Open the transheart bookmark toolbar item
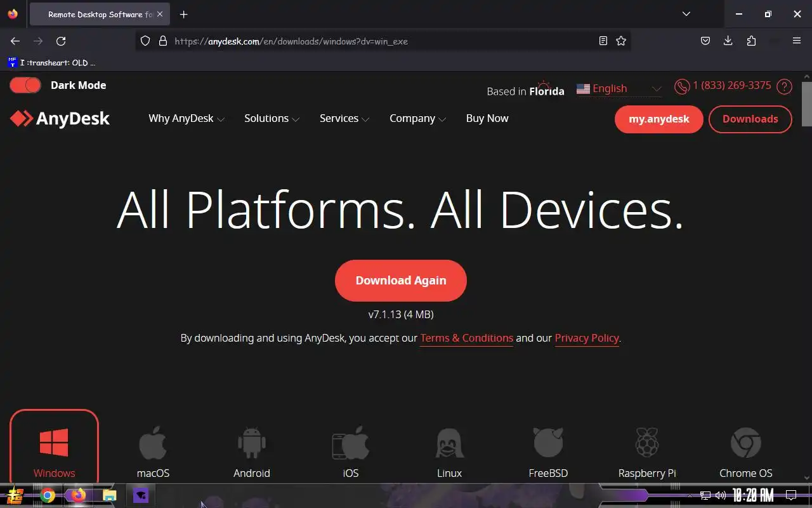The width and height of the screenshot is (812, 508). [52, 62]
